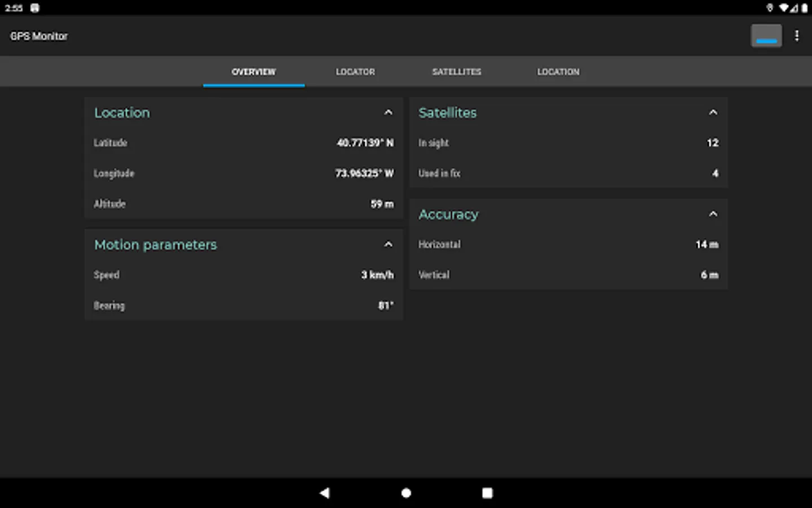Click the Latitude label
This screenshot has height=508, width=812.
click(x=111, y=143)
